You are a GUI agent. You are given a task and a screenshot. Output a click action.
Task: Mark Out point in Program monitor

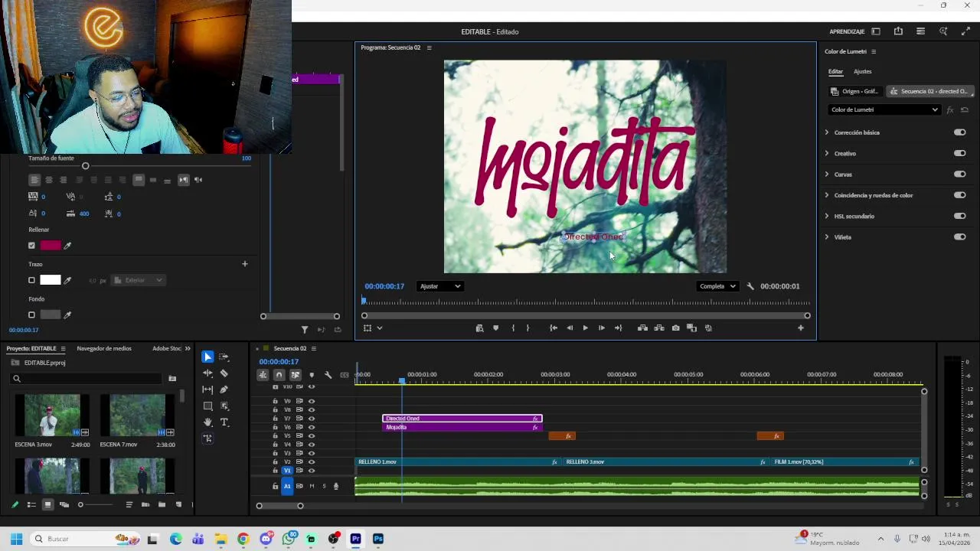pyautogui.click(x=528, y=328)
